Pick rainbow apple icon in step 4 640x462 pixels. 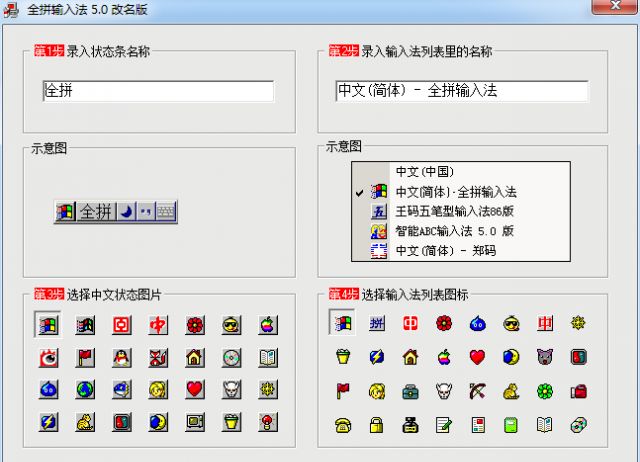click(x=444, y=357)
